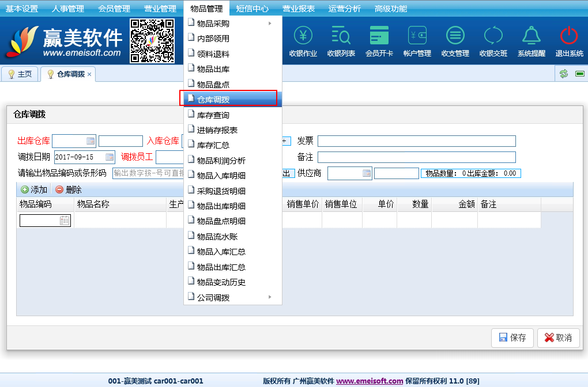Click the green refresh icon at top right
This screenshot has height=387, width=588.
563,74
